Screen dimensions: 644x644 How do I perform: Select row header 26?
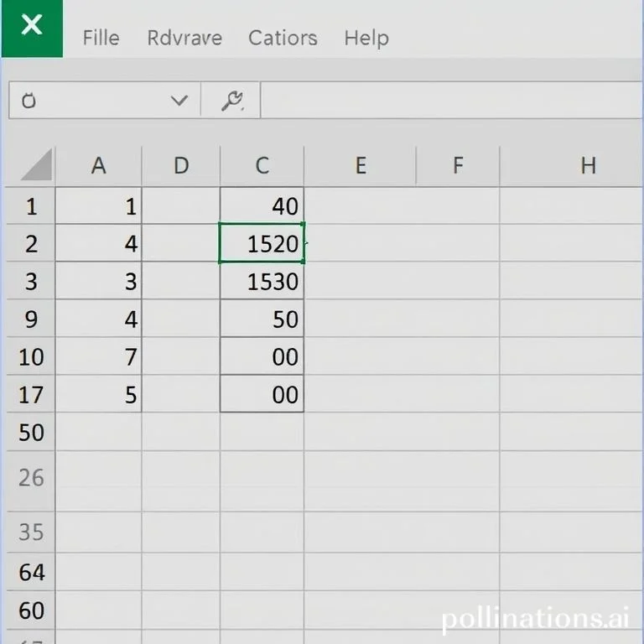31,478
